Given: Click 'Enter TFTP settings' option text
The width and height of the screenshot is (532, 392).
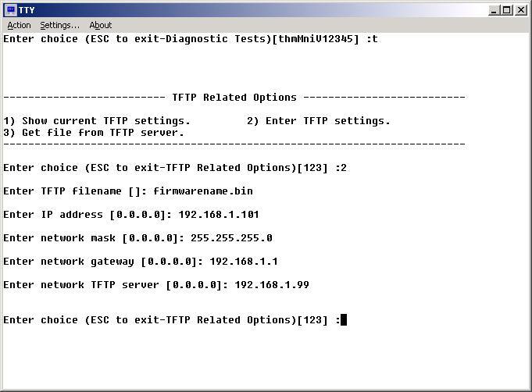Looking at the screenshot, I should (x=327, y=121).
